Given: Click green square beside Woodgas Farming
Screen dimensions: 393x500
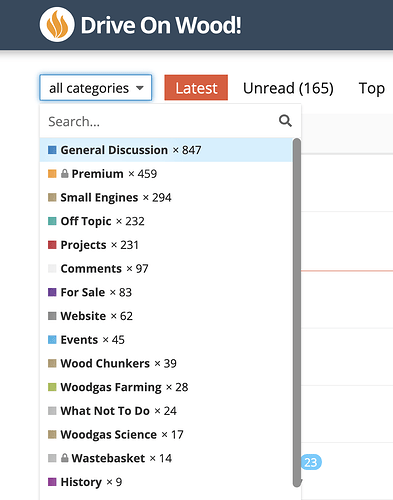Looking at the screenshot, I should pos(52,387).
